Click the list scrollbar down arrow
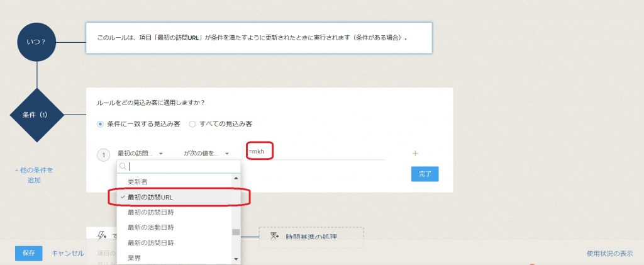 click(x=236, y=259)
